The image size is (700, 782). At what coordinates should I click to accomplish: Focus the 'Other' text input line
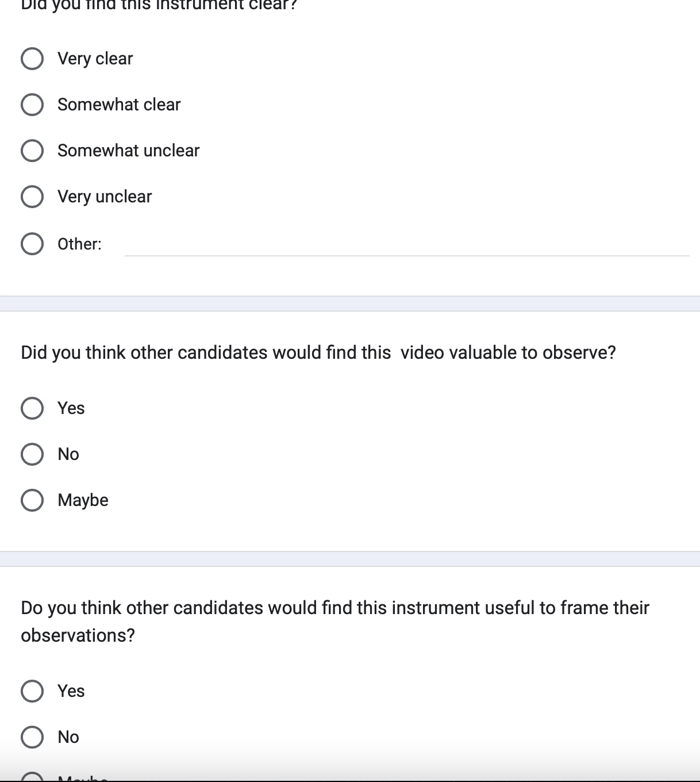click(x=407, y=245)
